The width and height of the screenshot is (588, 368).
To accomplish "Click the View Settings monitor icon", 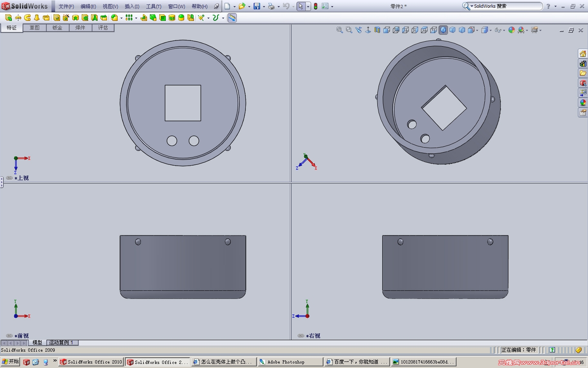I will [535, 30].
